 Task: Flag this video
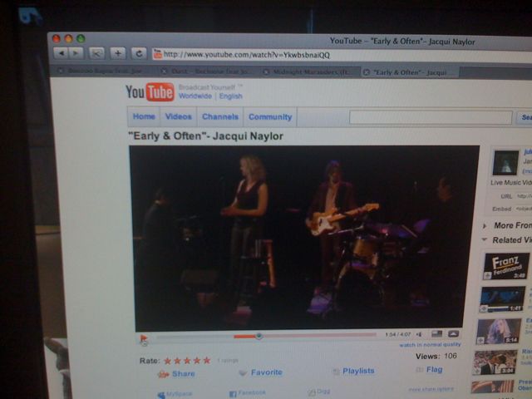click(x=430, y=370)
